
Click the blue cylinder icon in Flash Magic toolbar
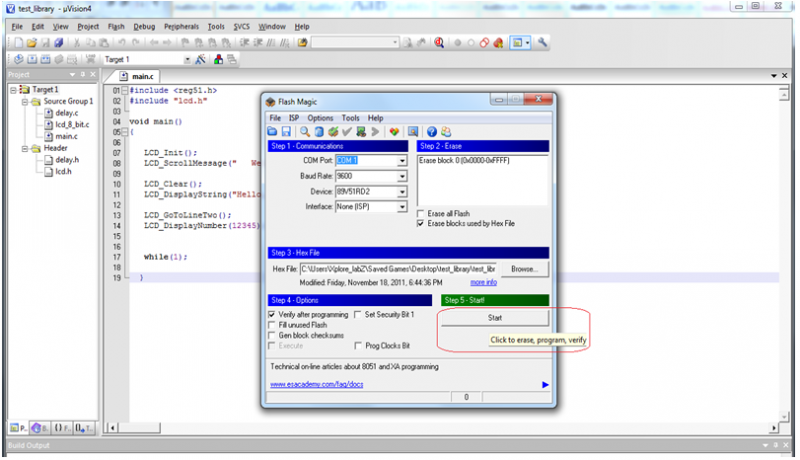[319, 132]
